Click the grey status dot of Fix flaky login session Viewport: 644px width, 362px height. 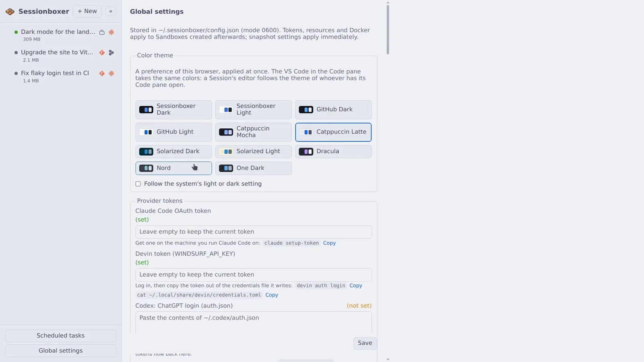[16, 73]
